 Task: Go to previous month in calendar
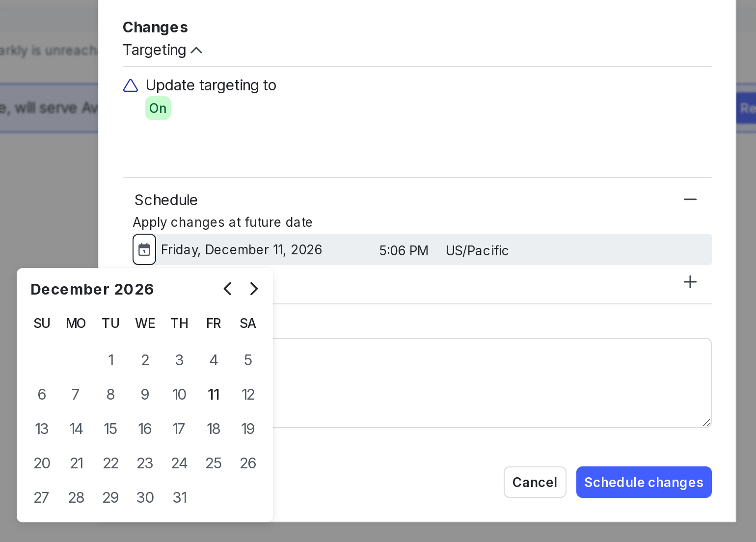[227, 289]
